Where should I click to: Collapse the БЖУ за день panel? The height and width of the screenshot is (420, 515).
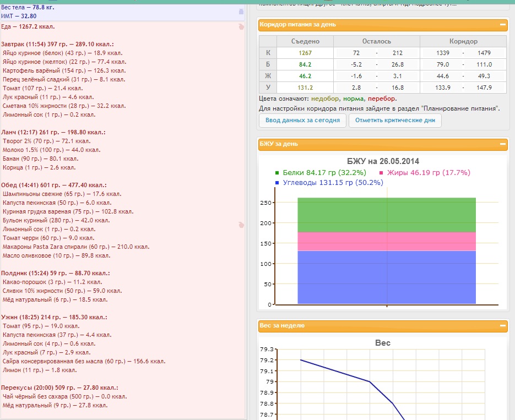pyautogui.click(x=503, y=144)
